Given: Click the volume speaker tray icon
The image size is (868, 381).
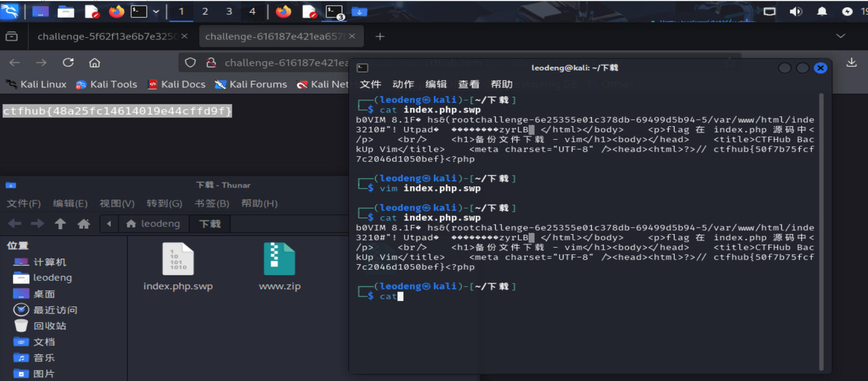Looking at the screenshot, I should 796,11.
